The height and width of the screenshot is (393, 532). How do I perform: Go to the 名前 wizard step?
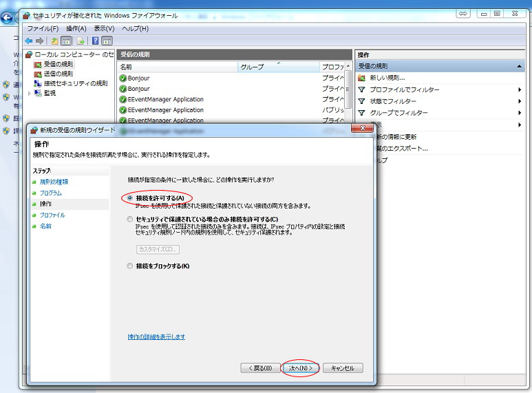pos(45,226)
